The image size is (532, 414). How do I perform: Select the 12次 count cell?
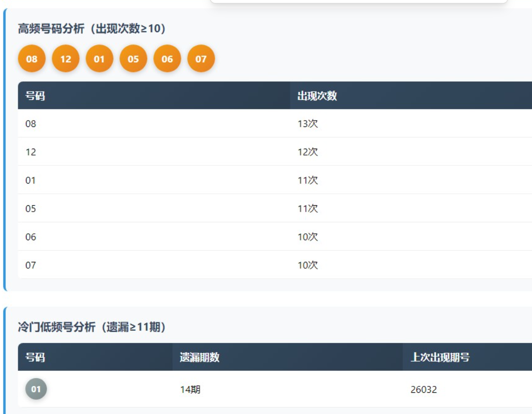pyautogui.click(x=308, y=152)
